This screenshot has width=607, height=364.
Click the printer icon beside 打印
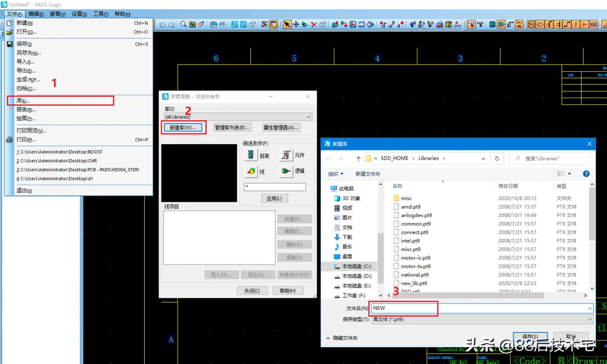point(9,139)
